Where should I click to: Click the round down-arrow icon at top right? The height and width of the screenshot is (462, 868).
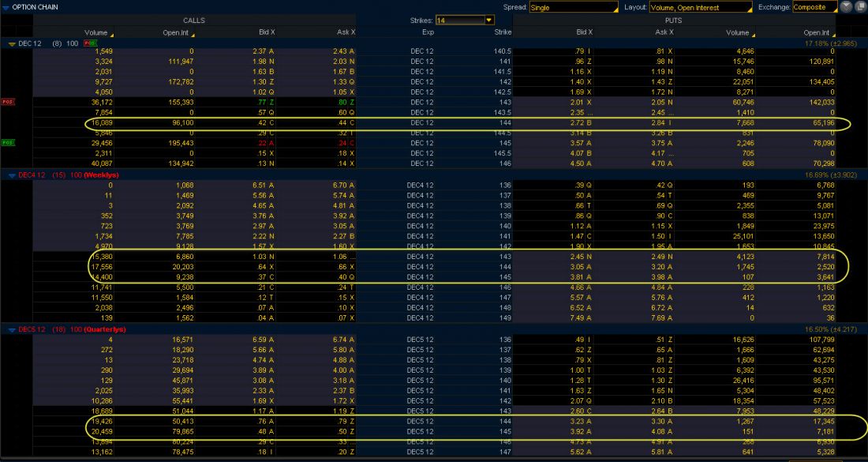pos(846,7)
